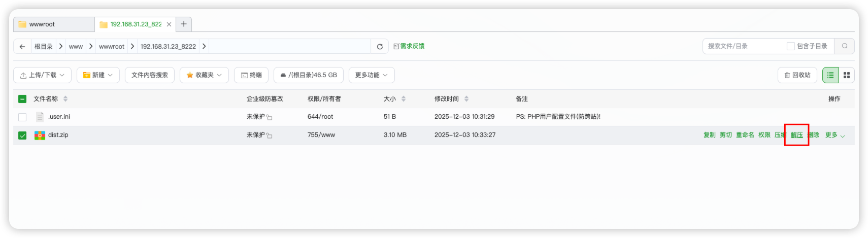Refresh the directory with the reload icon
868x238 pixels.
coord(380,46)
